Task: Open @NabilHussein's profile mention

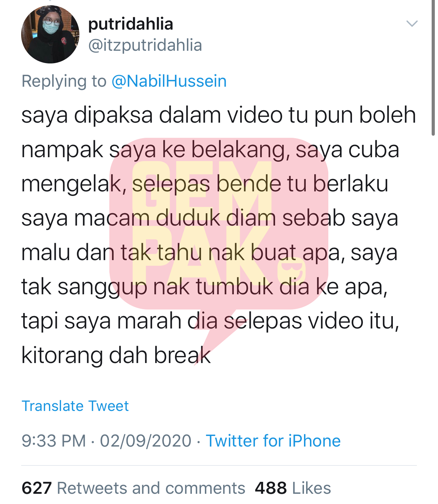Action: [x=169, y=81]
